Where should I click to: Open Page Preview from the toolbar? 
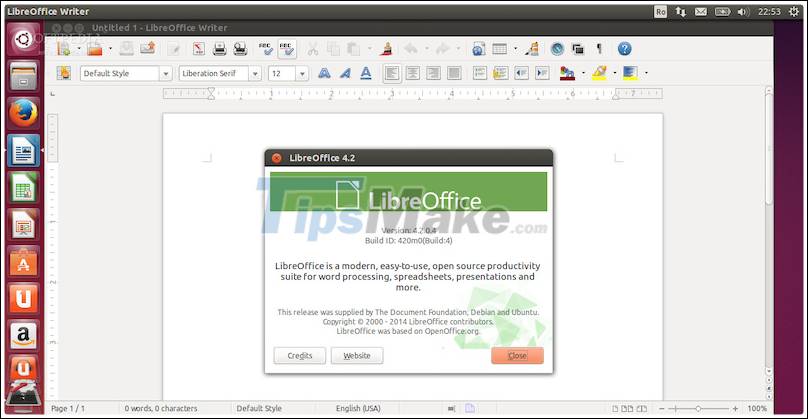coord(240,48)
